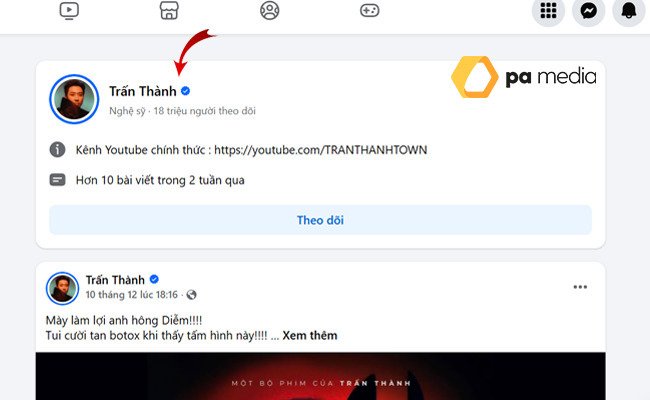
Task: Open the Gaming controller tab
Action: point(369,10)
